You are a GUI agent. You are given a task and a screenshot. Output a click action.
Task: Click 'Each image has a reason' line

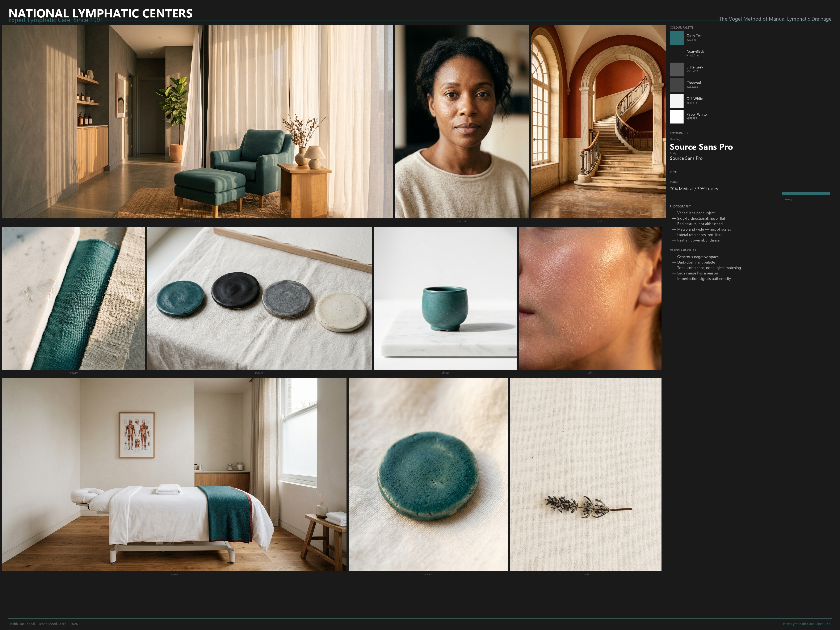point(695,273)
